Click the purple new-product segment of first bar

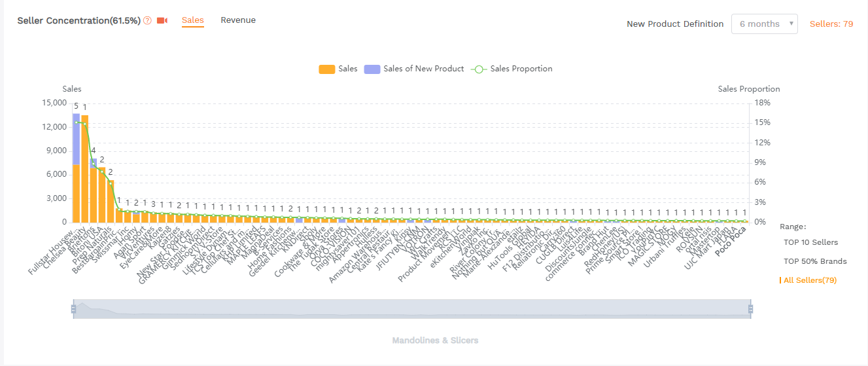76,139
